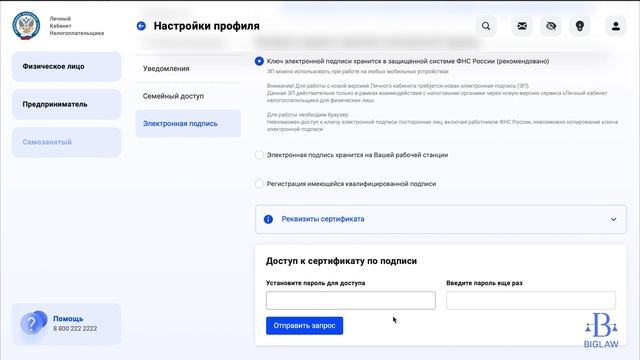640x360 pixels.
Task: Switch to Физическое лицо section
Action: pos(67,67)
